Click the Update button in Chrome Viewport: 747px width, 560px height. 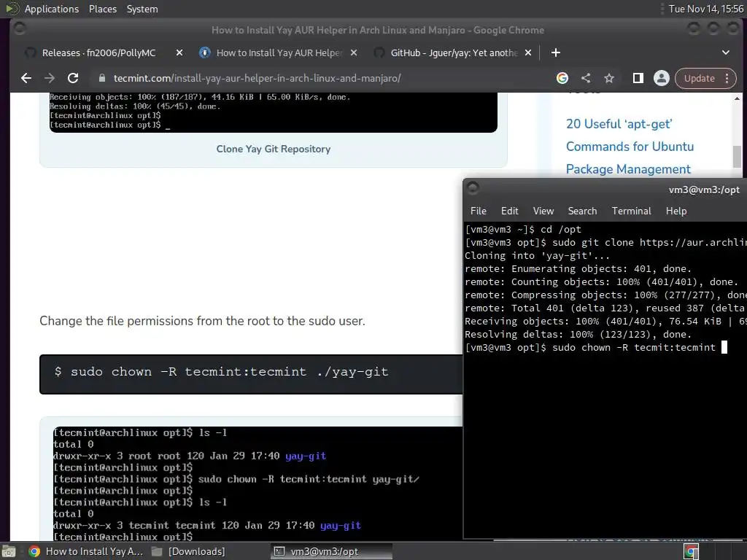[x=700, y=78]
